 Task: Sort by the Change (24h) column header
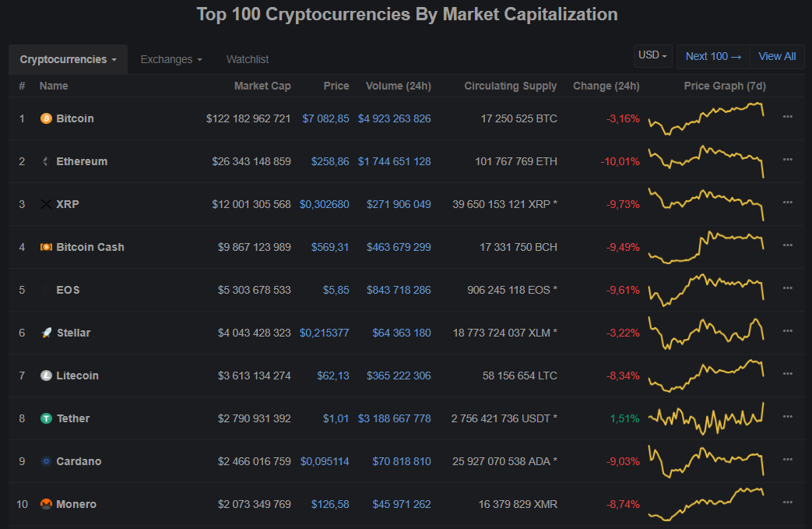click(x=606, y=86)
